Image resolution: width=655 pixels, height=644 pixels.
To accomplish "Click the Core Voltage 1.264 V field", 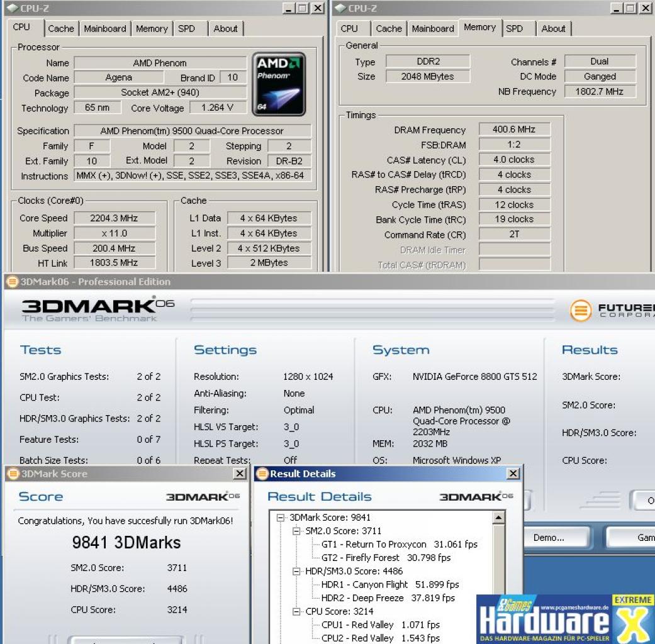I will pos(217,108).
